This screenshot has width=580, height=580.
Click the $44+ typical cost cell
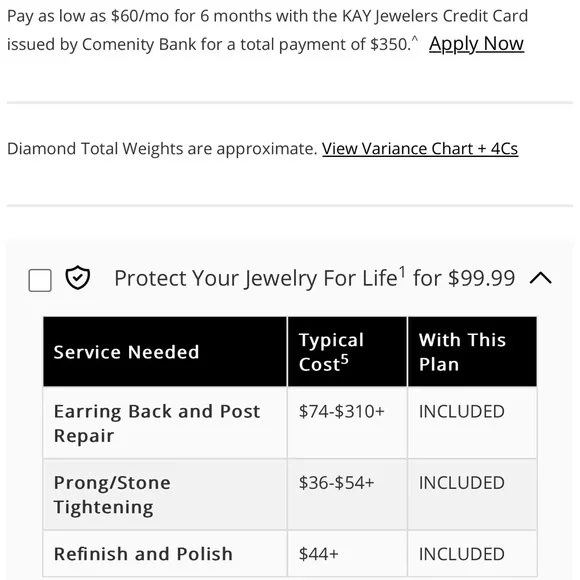tap(318, 554)
